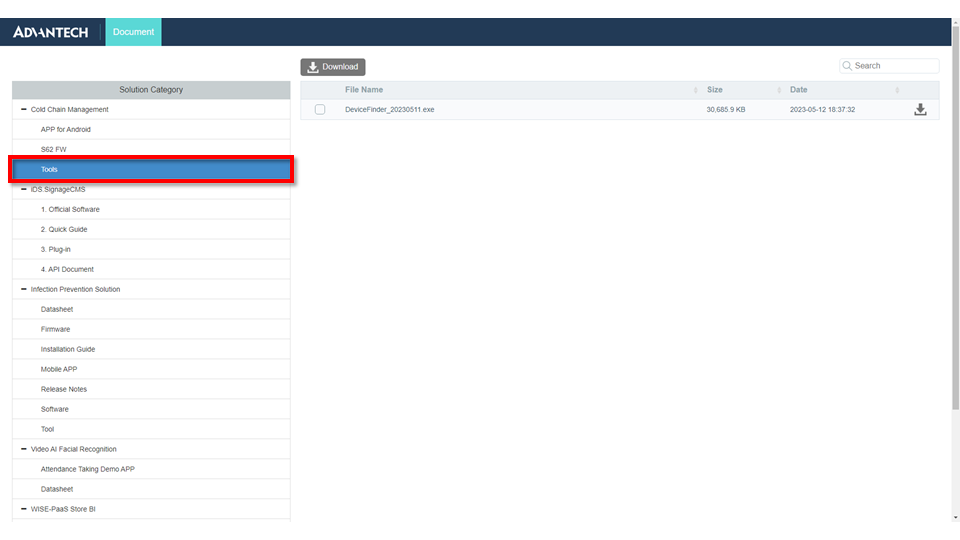Image resolution: width=960 pixels, height=540 pixels.
Task: Open the Document tab
Action: click(133, 32)
